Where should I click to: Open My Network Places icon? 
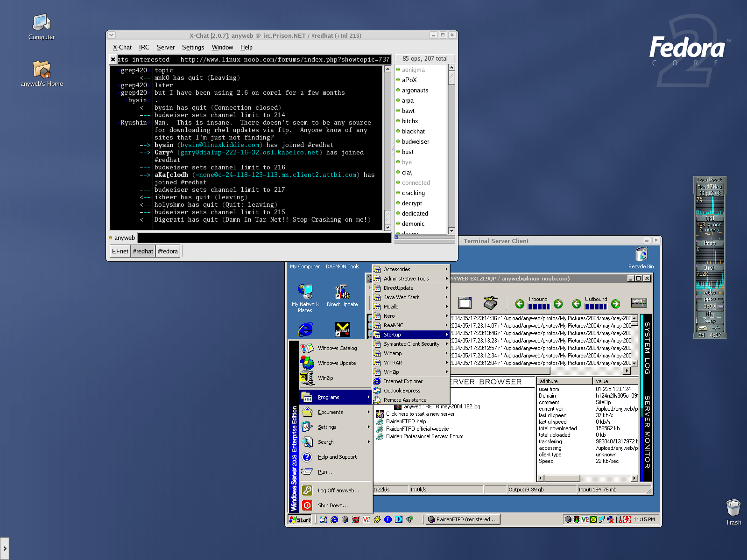pos(305,298)
